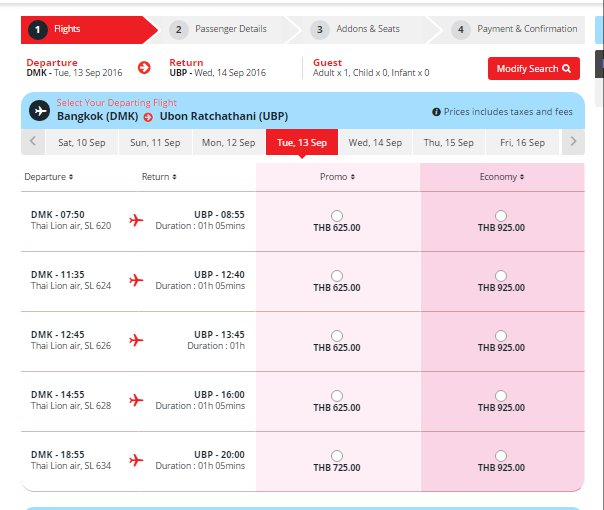
Task: Click Select Your Departing Flight heading
Action: click(x=116, y=103)
